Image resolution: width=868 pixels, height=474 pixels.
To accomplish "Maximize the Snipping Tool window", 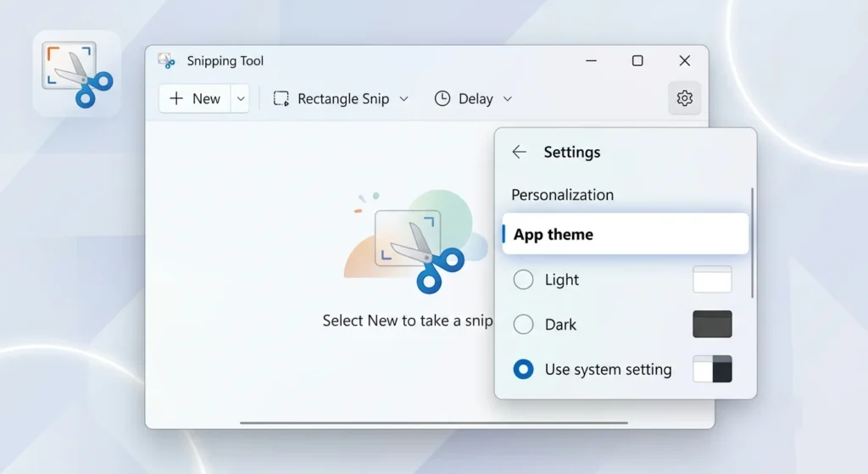I will (x=637, y=61).
